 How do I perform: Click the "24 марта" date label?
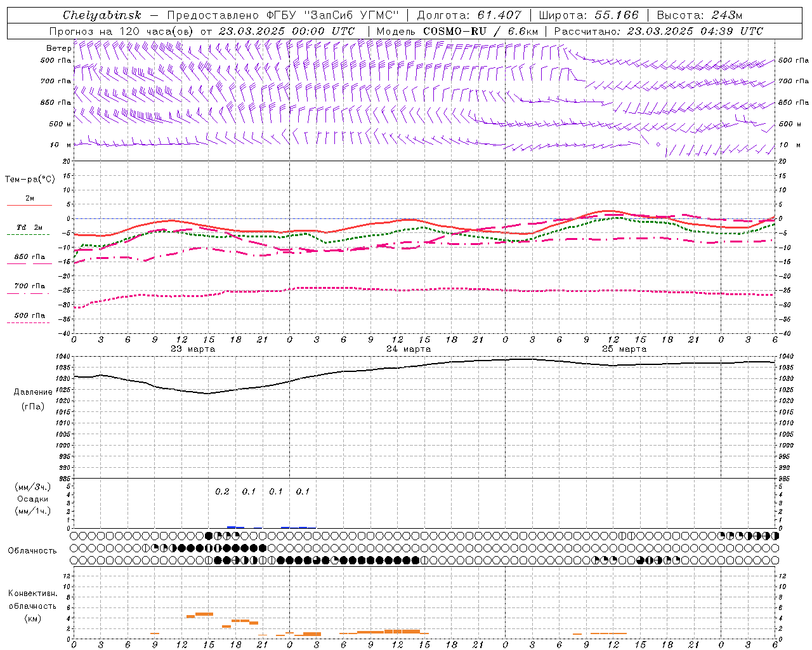[409, 349]
